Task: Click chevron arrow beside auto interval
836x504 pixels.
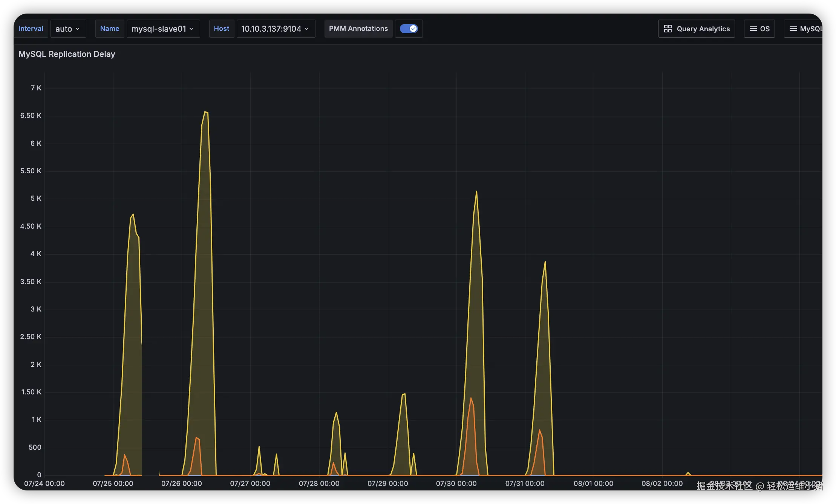Action: coord(78,29)
